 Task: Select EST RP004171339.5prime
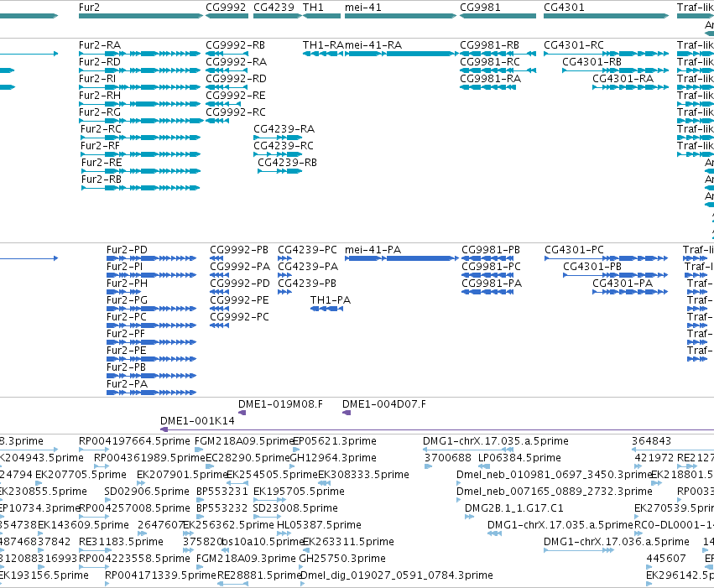pyautogui.click(x=107, y=584)
